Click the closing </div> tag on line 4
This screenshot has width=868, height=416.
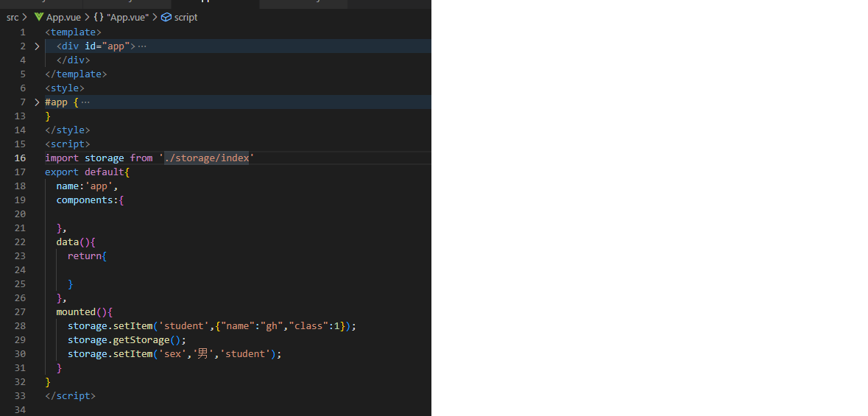[73, 60]
